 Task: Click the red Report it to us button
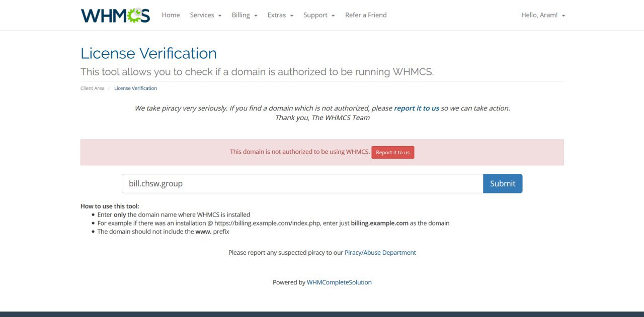(393, 152)
